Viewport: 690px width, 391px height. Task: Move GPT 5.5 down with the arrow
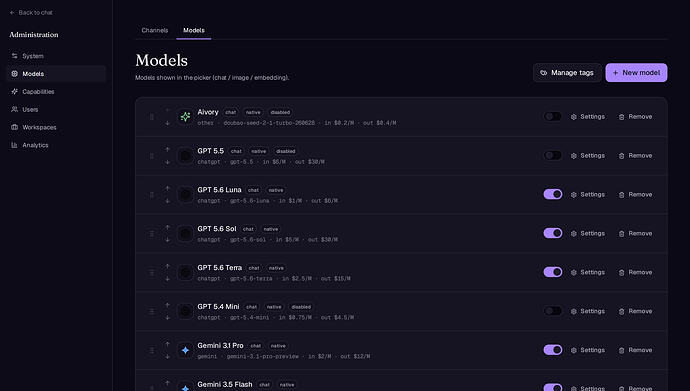click(167, 162)
